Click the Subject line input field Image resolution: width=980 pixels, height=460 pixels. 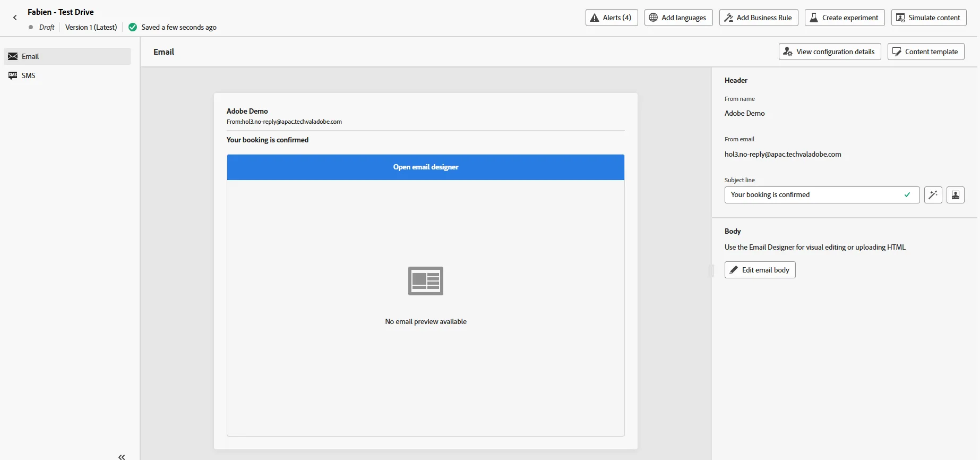tap(822, 195)
